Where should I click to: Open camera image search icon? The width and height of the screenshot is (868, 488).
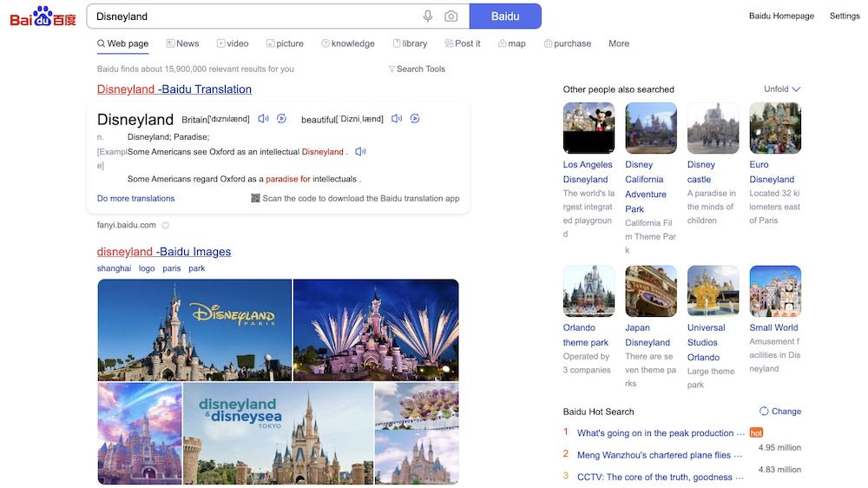[451, 16]
